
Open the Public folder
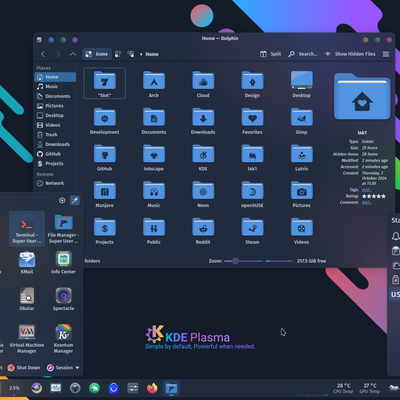click(154, 230)
